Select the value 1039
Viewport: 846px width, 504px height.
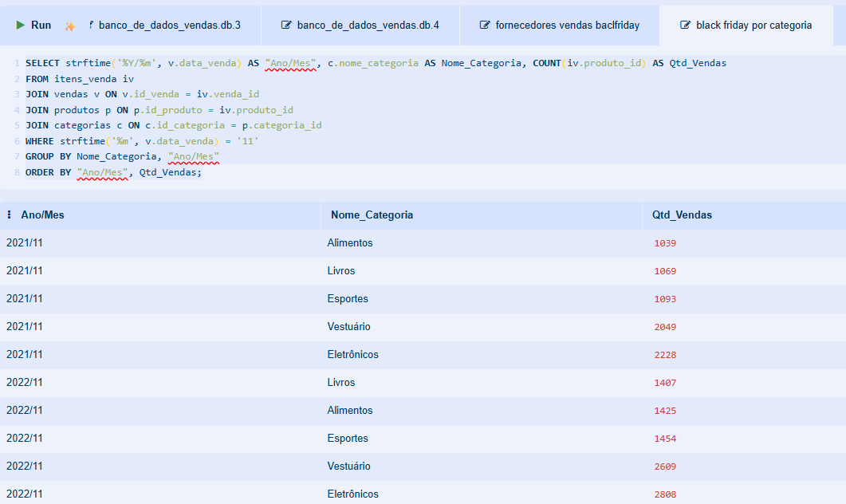[x=665, y=243]
